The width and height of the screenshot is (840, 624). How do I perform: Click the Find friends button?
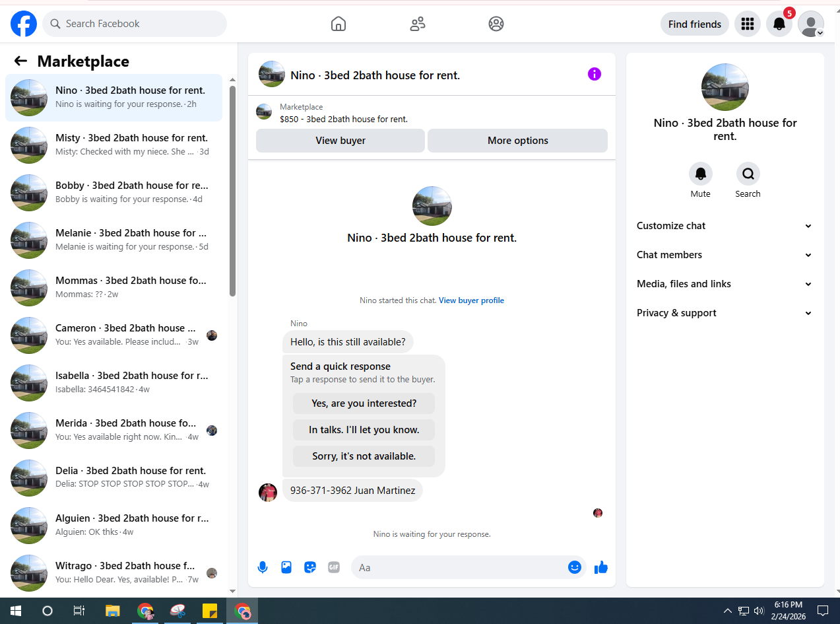[x=695, y=24]
